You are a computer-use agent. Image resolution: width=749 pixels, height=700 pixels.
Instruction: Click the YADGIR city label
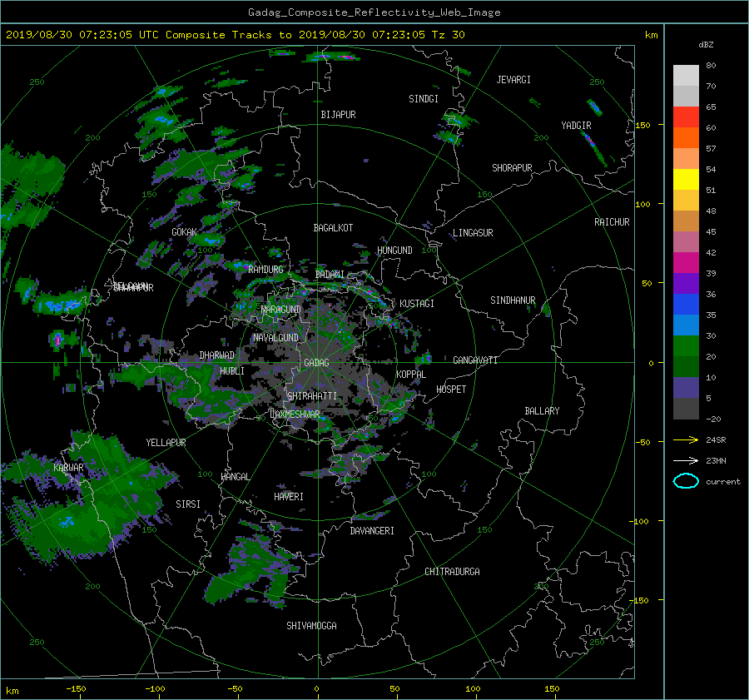coord(576,126)
